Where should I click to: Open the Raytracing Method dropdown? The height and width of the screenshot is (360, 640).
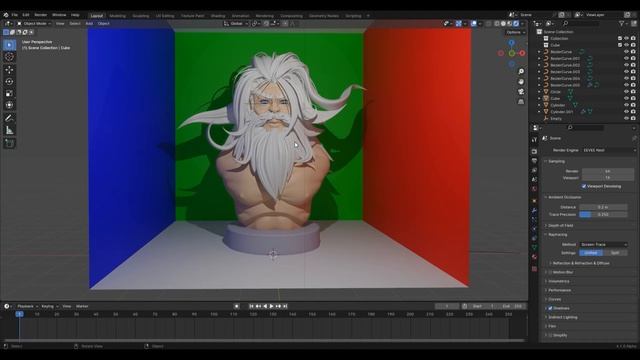point(603,244)
